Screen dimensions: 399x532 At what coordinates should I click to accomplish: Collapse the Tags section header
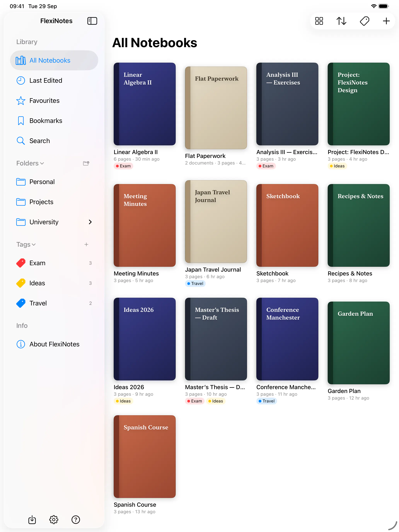click(x=26, y=244)
